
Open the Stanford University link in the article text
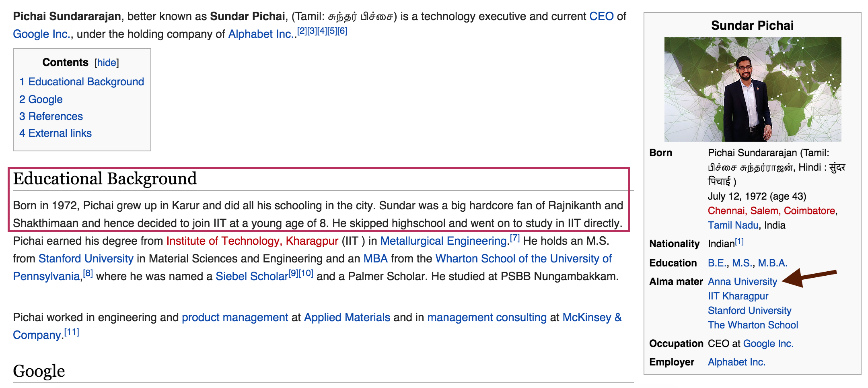pos(86,259)
